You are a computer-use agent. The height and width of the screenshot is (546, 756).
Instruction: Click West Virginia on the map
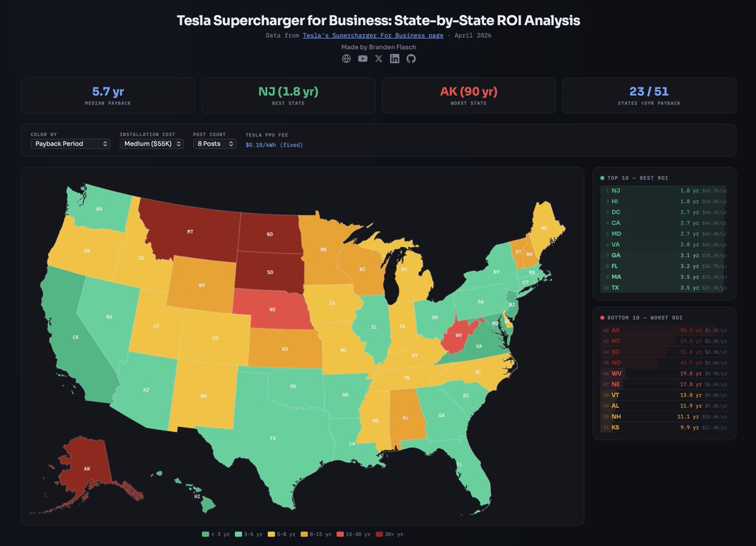[x=458, y=334]
